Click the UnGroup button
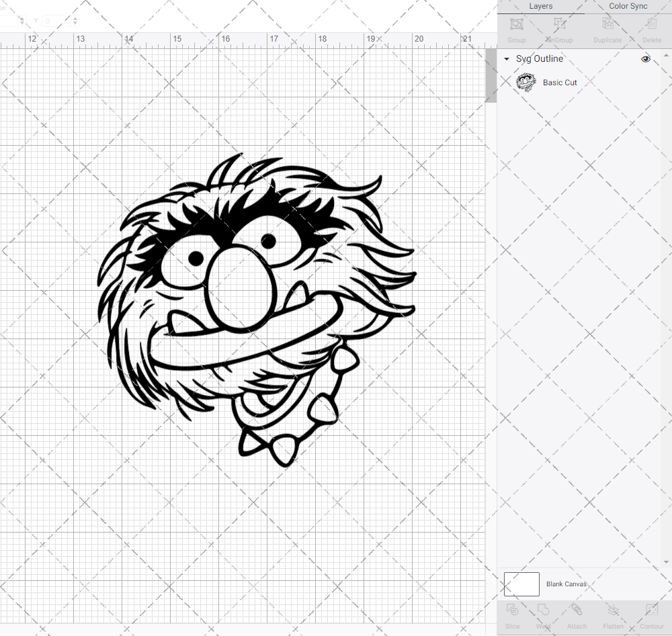Screen dimensions: 672x636 (x=558, y=27)
